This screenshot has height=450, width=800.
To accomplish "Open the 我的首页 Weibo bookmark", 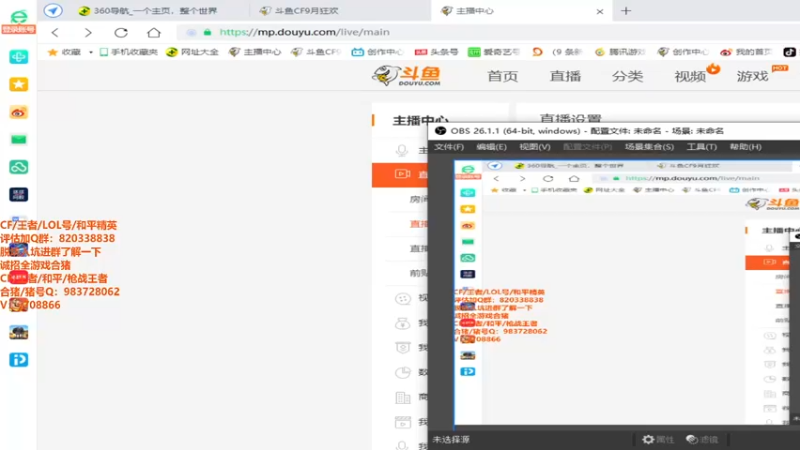I will coord(746,52).
